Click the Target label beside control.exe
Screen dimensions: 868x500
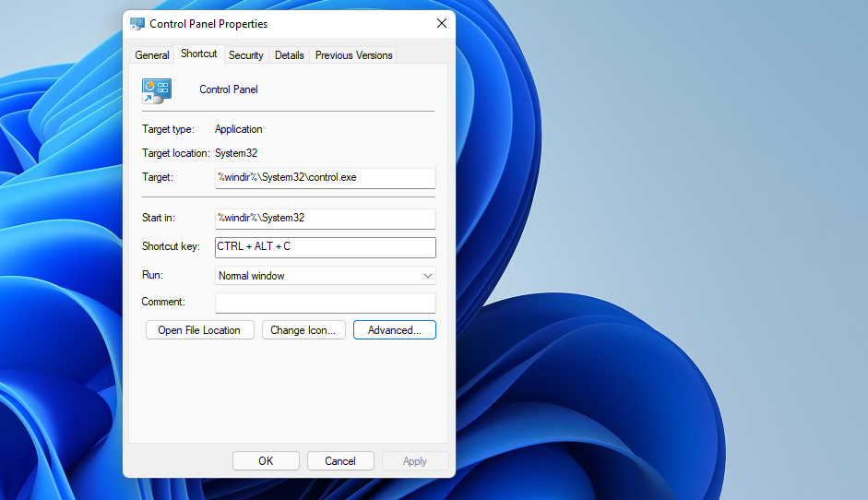158,177
